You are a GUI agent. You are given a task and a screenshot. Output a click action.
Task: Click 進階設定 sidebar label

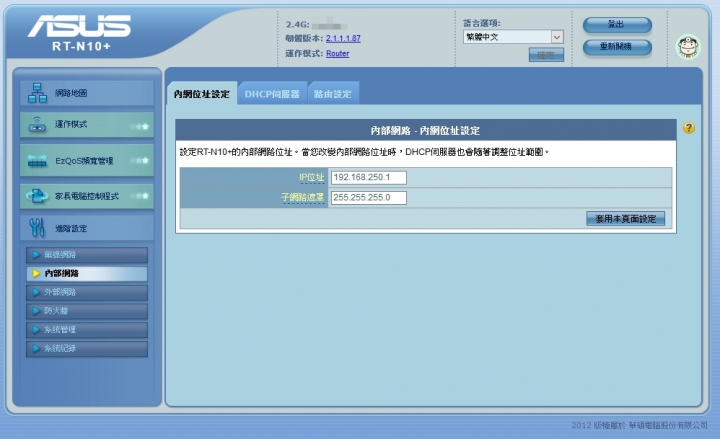[x=71, y=228]
